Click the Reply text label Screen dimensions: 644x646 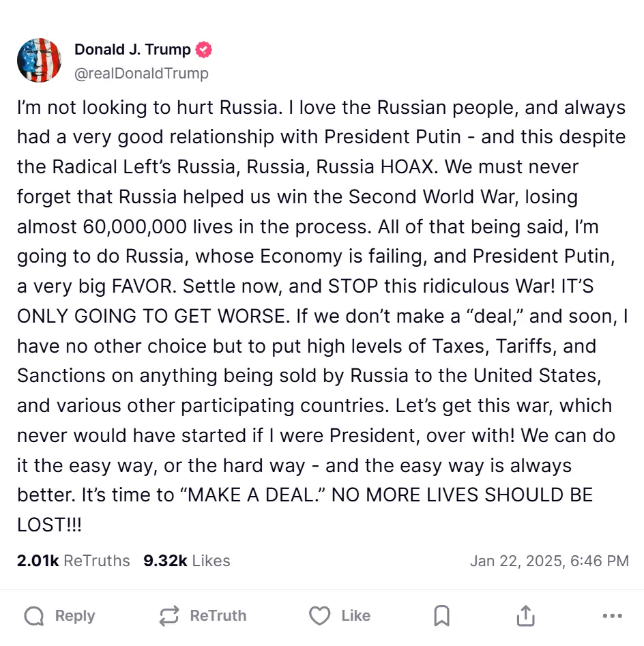coord(75,615)
